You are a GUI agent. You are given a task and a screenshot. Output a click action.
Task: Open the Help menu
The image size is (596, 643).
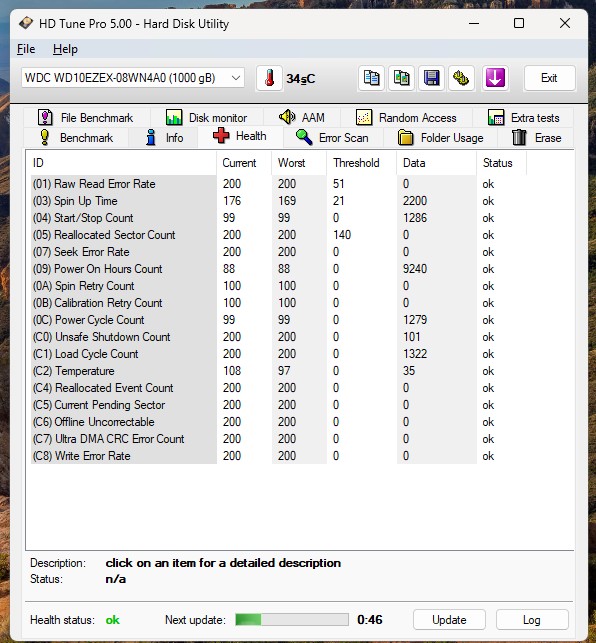65,49
